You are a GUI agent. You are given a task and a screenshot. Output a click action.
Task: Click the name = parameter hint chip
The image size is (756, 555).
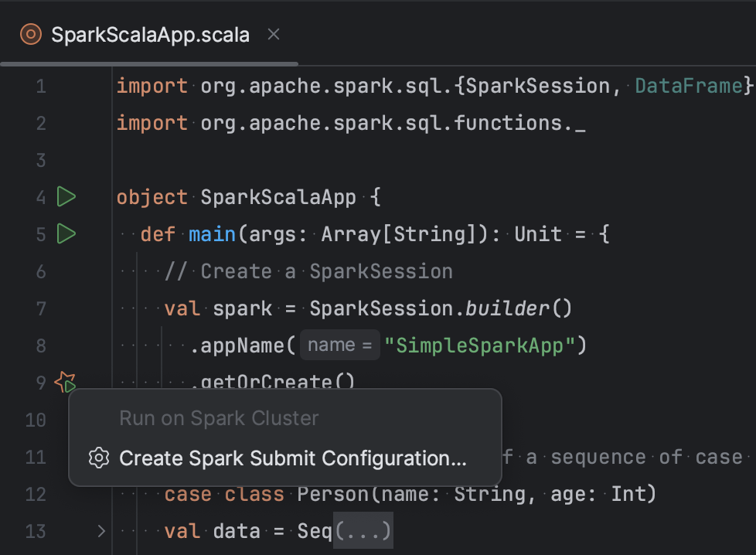pos(339,345)
